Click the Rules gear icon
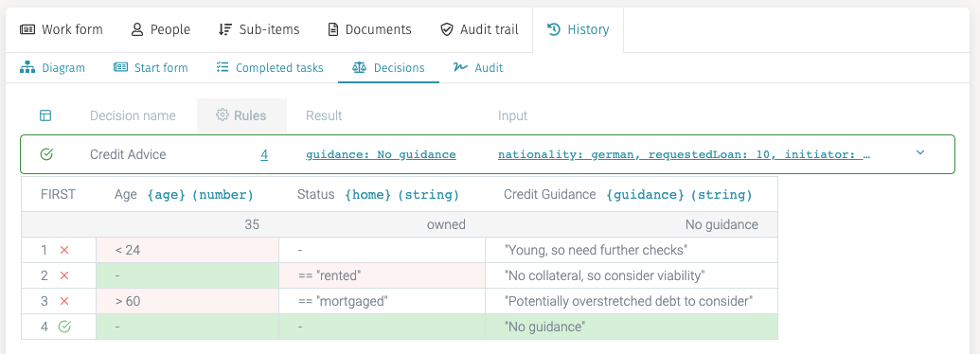The image size is (980, 354). tap(222, 115)
